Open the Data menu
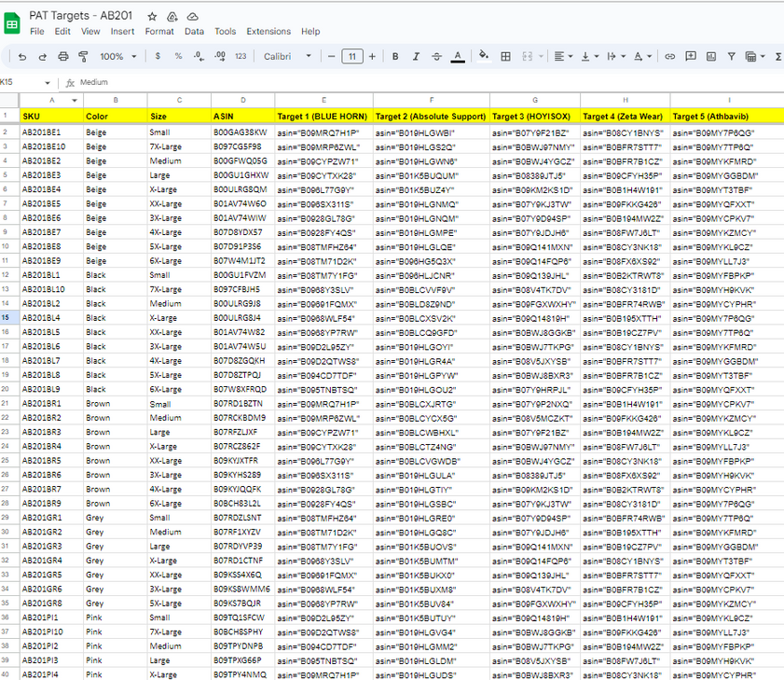The image size is (784, 680). coord(194,31)
